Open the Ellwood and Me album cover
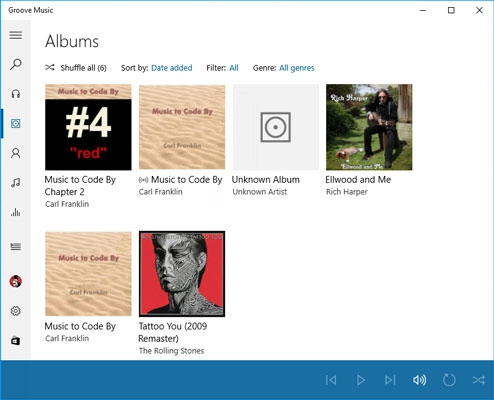Viewport: 494px width, 400px height. [x=369, y=127]
